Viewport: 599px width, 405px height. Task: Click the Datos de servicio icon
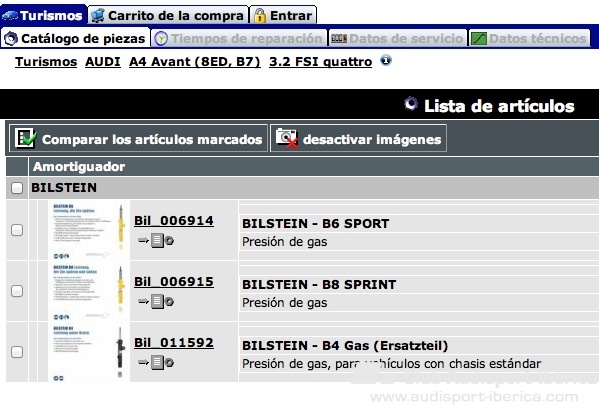[x=338, y=38]
